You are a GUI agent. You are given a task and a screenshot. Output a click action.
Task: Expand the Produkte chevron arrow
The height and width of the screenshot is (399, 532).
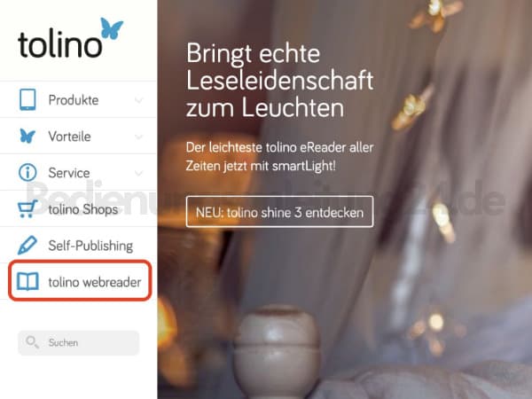point(138,100)
